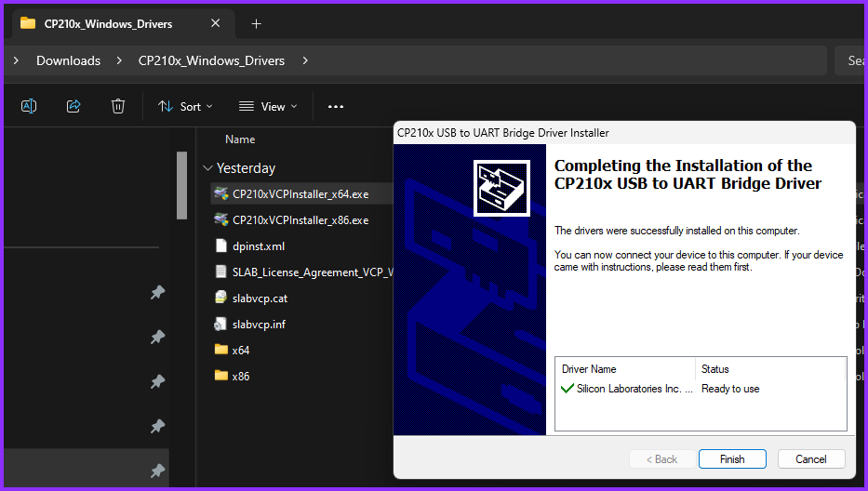Expand the chevron after CP210x_Windows_Drivers in the address bar

tap(305, 60)
